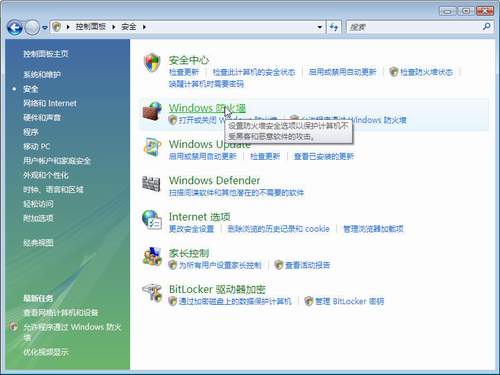Expand the address bar history dropdown arrow
This screenshot has height=375, width=500.
[319, 27]
